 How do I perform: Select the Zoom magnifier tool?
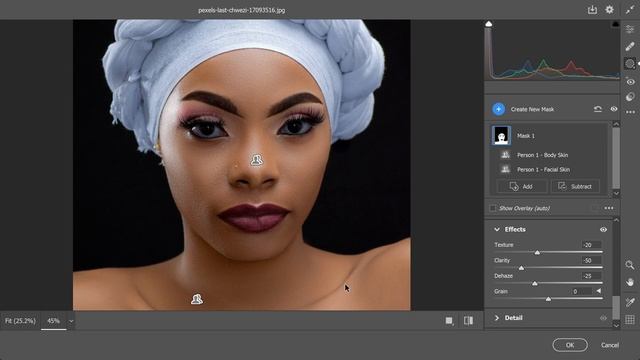click(x=630, y=265)
